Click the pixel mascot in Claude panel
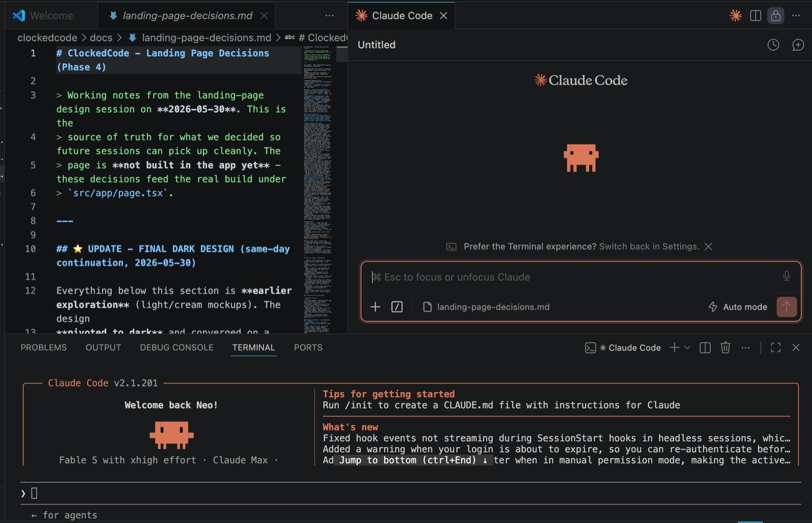 (x=581, y=158)
